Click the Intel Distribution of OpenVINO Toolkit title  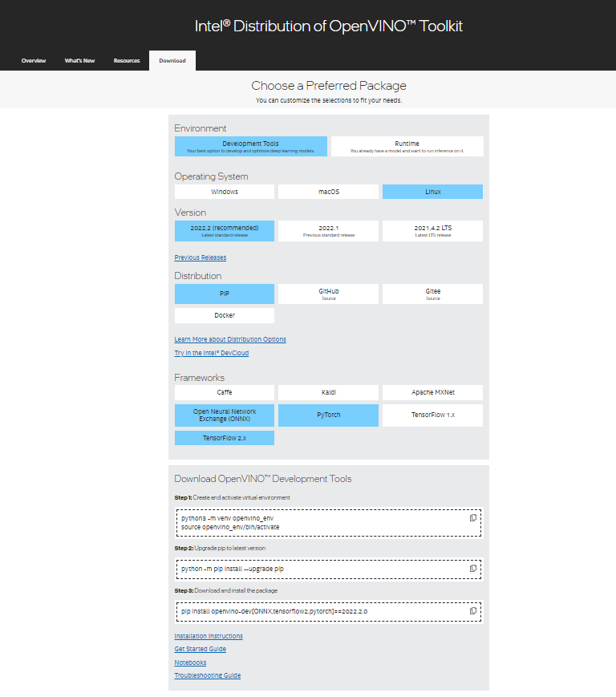coord(328,26)
